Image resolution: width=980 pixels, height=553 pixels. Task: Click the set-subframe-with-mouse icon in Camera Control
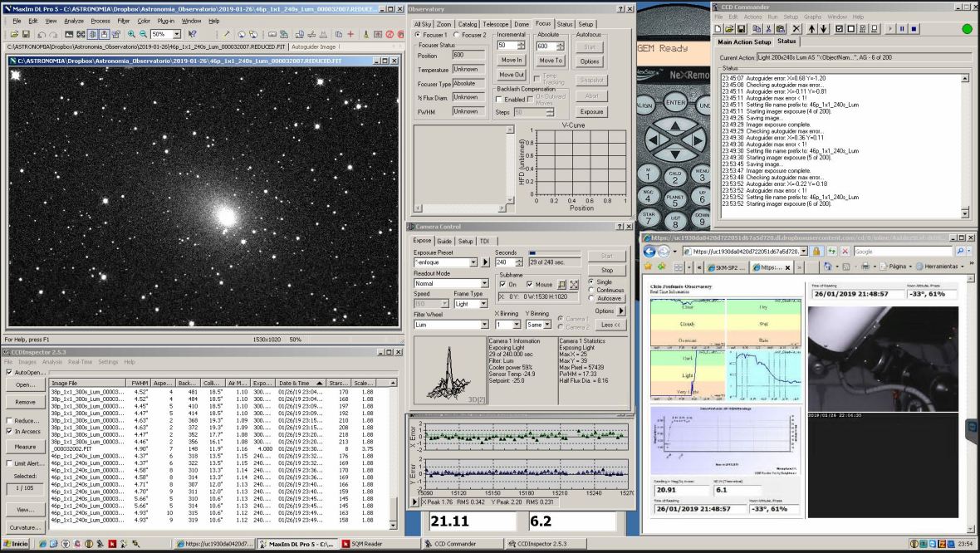pos(562,284)
